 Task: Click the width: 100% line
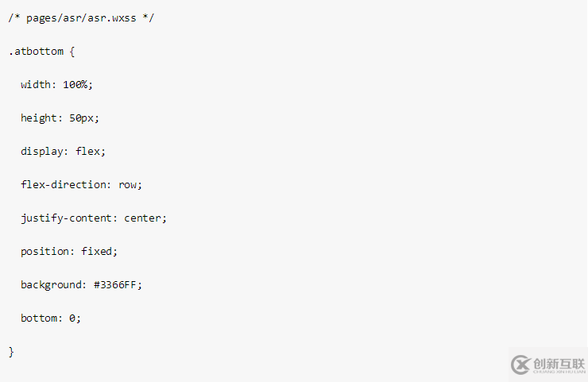coord(56,85)
